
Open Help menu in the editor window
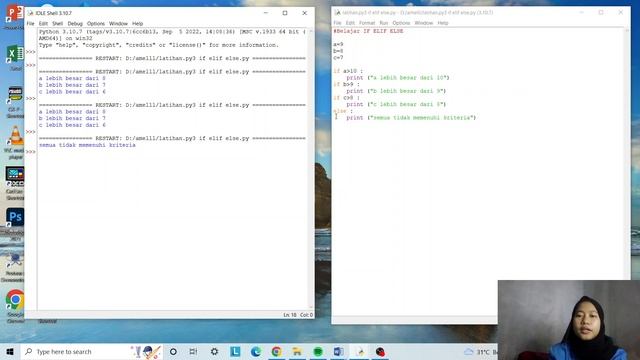(443, 23)
